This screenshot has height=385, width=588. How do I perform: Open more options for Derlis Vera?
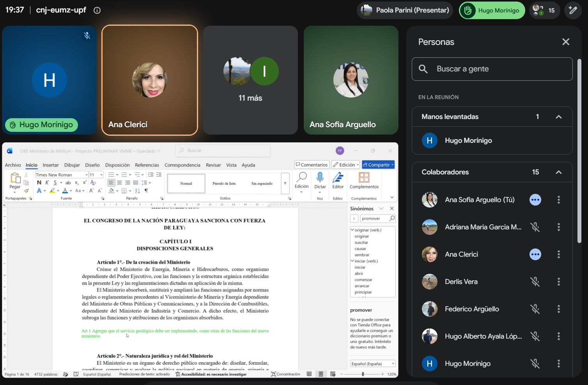point(559,282)
